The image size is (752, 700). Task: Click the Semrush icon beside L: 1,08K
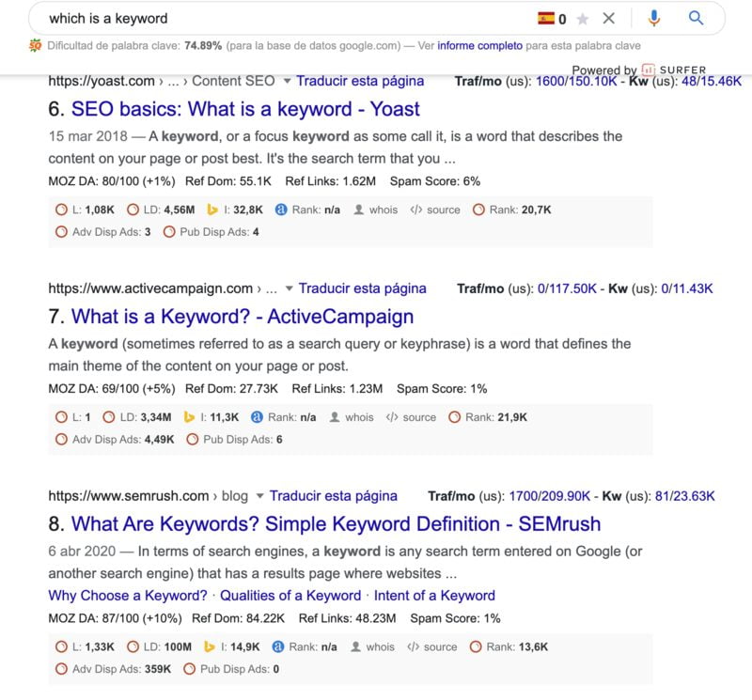pyautogui.click(x=61, y=210)
